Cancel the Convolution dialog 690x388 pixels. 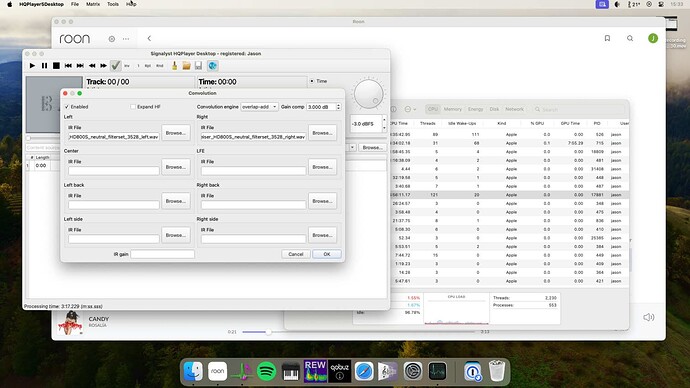point(296,254)
